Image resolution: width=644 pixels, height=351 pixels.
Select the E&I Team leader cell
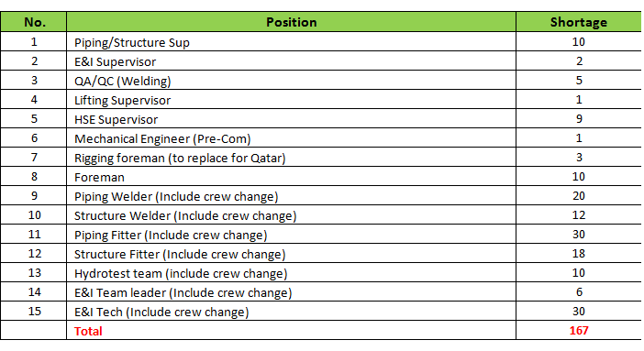pos(291,292)
